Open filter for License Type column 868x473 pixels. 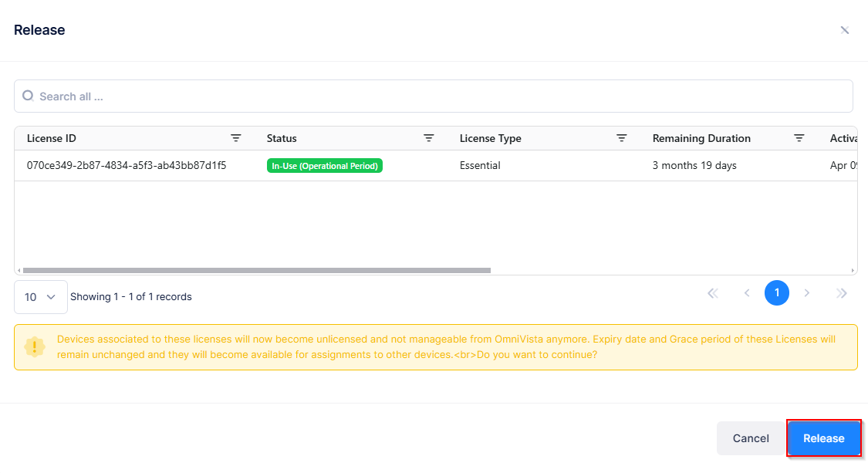622,138
